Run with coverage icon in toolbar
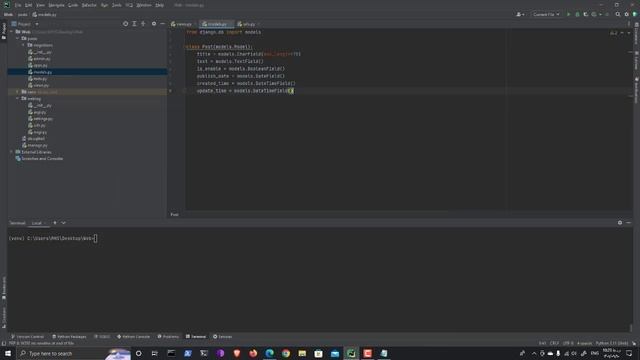This screenshot has height=360, width=640. [x=586, y=14]
